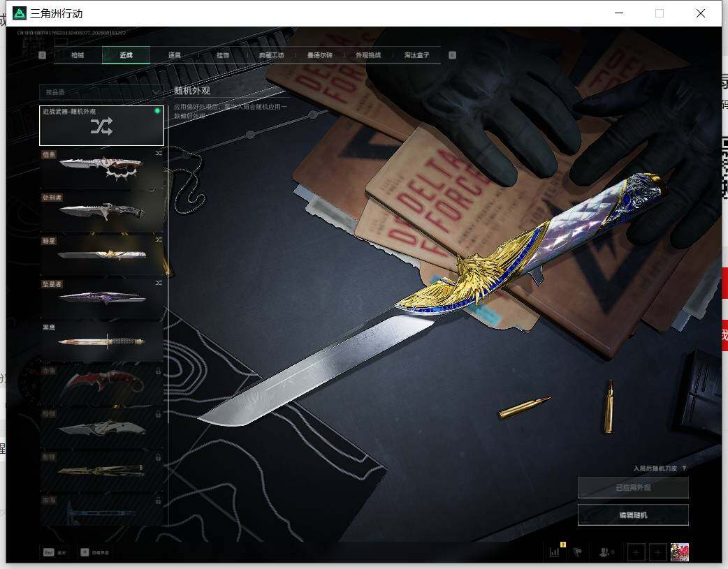Click the Delta Force logo in title bar
Image resolution: width=728 pixels, height=569 pixels.
click(20, 13)
